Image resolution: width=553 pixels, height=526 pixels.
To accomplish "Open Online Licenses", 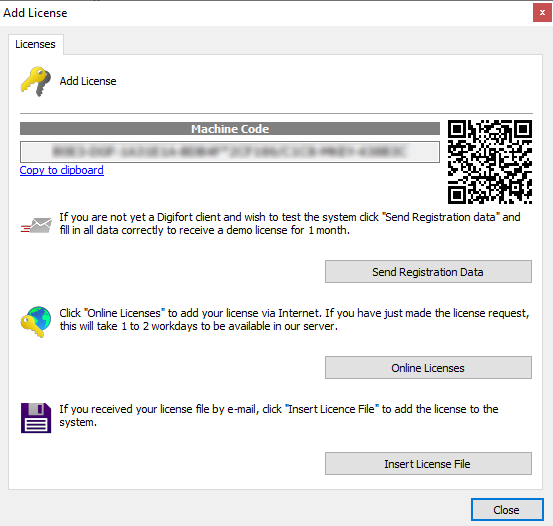I will point(428,368).
